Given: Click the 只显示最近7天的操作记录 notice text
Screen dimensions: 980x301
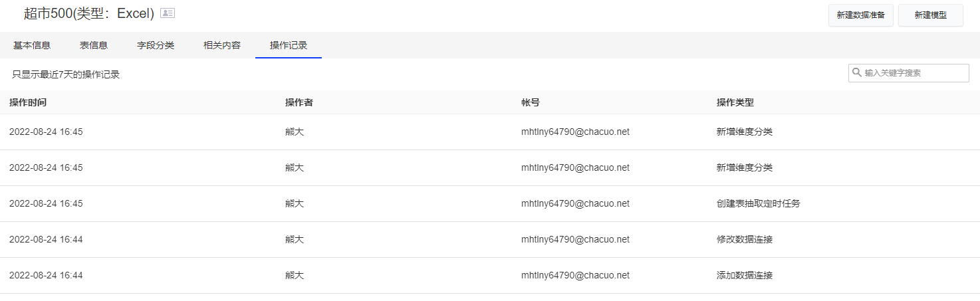Looking at the screenshot, I should (x=66, y=74).
